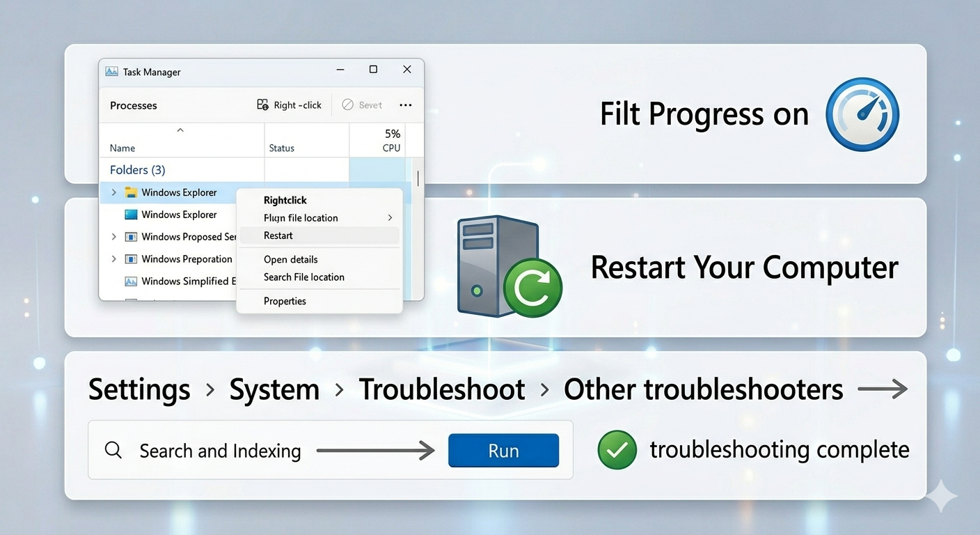The height and width of the screenshot is (535, 980).
Task: Click the Right-click toolbar icon in Task Manager
Action: (262, 104)
